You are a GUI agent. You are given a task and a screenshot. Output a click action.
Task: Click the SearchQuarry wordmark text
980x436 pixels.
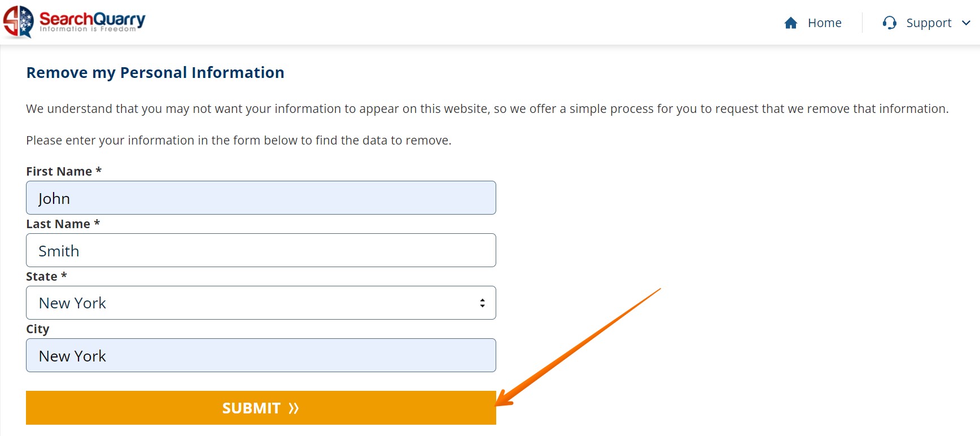(92, 20)
